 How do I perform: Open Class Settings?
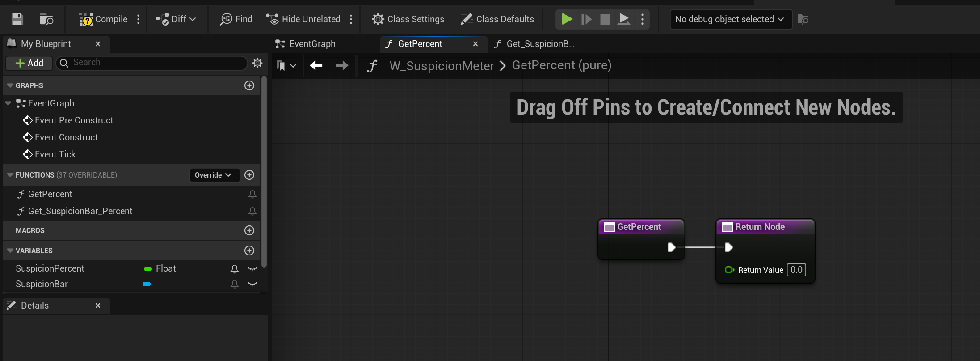click(x=408, y=19)
